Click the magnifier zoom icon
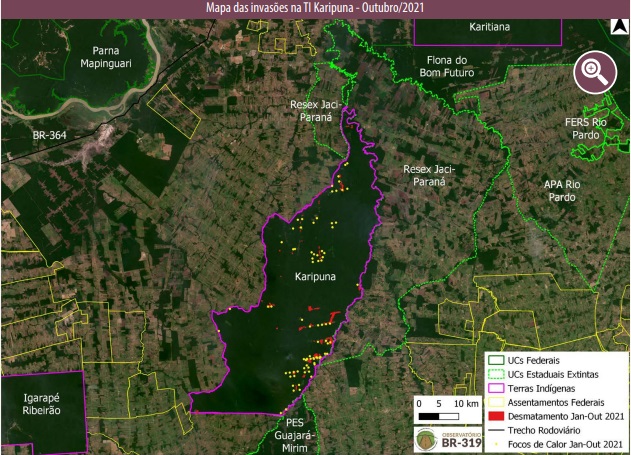This screenshot has width=631, height=455. [593, 73]
